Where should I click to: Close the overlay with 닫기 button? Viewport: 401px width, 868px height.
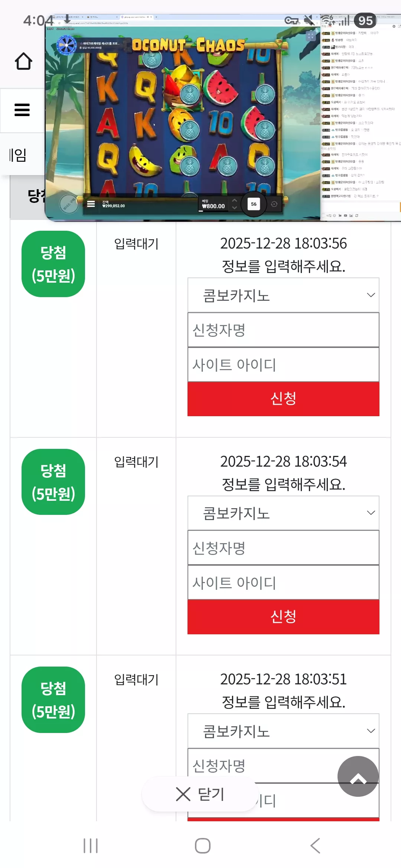coord(200,794)
